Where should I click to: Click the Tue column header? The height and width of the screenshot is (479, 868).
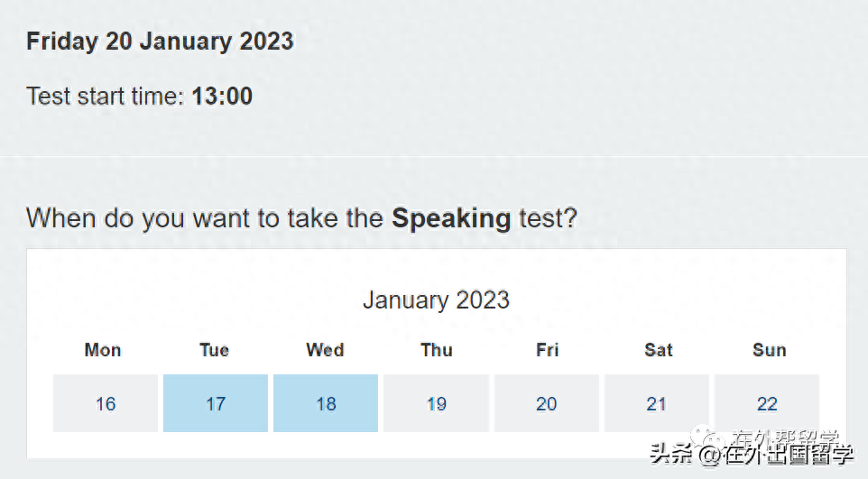[214, 350]
